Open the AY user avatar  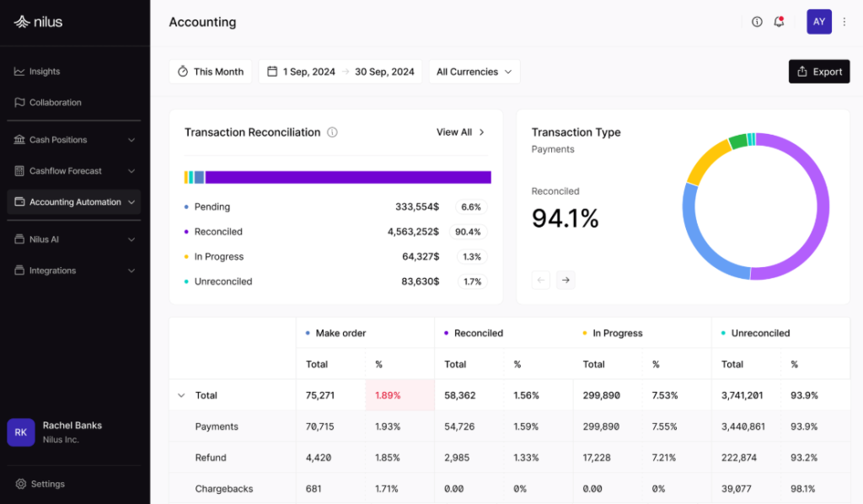pos(818,22)
